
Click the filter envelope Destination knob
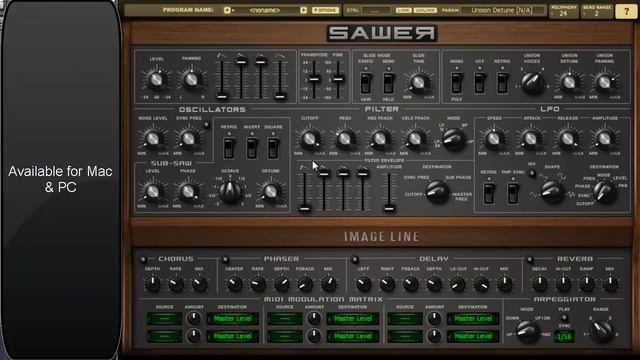pyautogui.click(x=437, y=192)
